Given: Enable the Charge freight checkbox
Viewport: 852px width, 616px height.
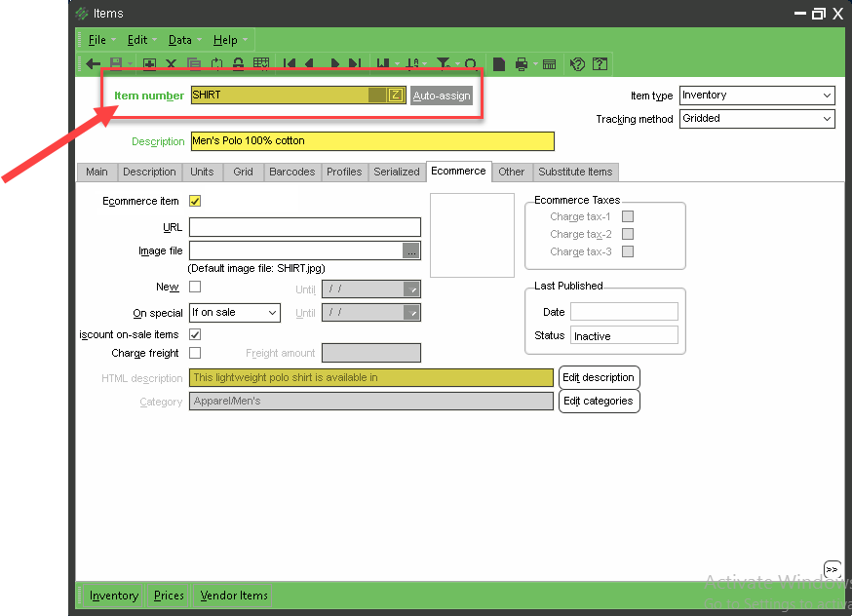Looking at the screenshot, I should tap(195, 353).
